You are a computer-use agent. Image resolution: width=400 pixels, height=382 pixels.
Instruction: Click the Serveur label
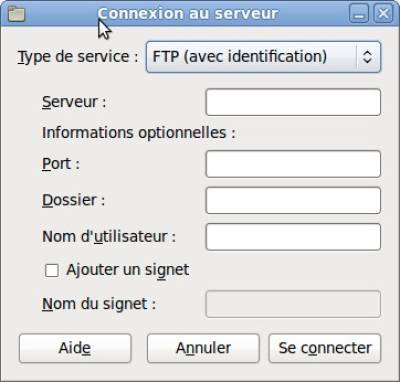(x=74, y=102)
